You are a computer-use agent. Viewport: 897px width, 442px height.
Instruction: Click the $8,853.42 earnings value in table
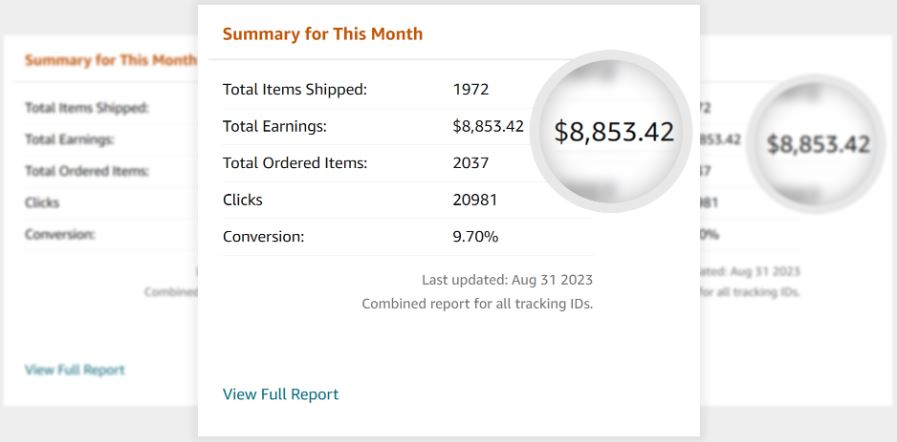488,126
